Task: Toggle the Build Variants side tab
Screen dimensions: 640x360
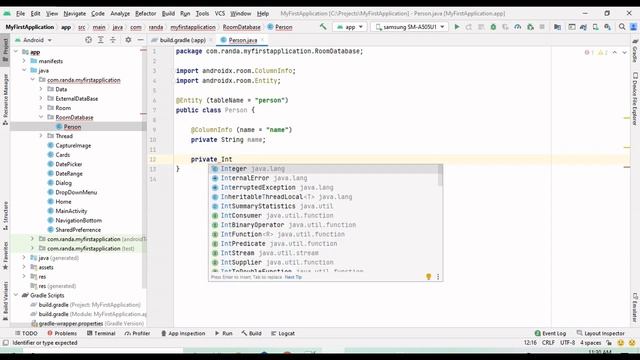Action: tap(5, 300)
